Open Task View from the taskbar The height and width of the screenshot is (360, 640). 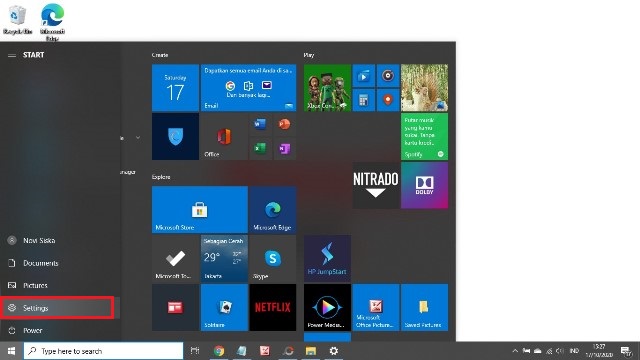(195, 351)
